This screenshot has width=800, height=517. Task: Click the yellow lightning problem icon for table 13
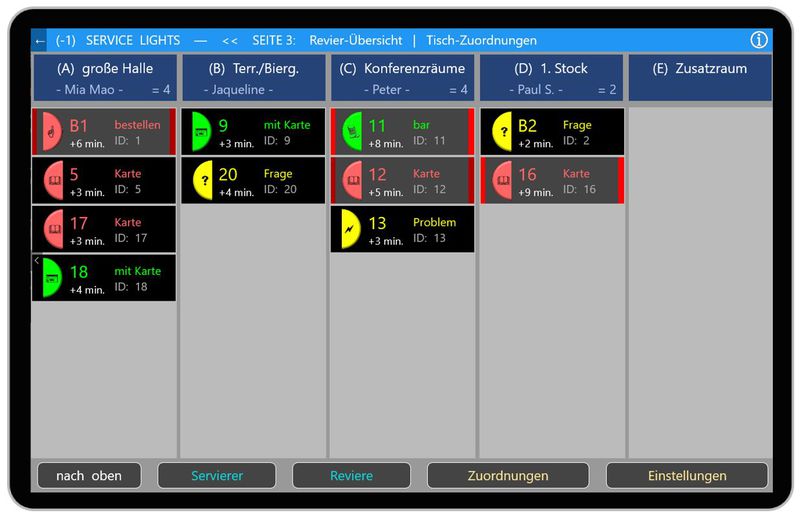click(350, 228)
